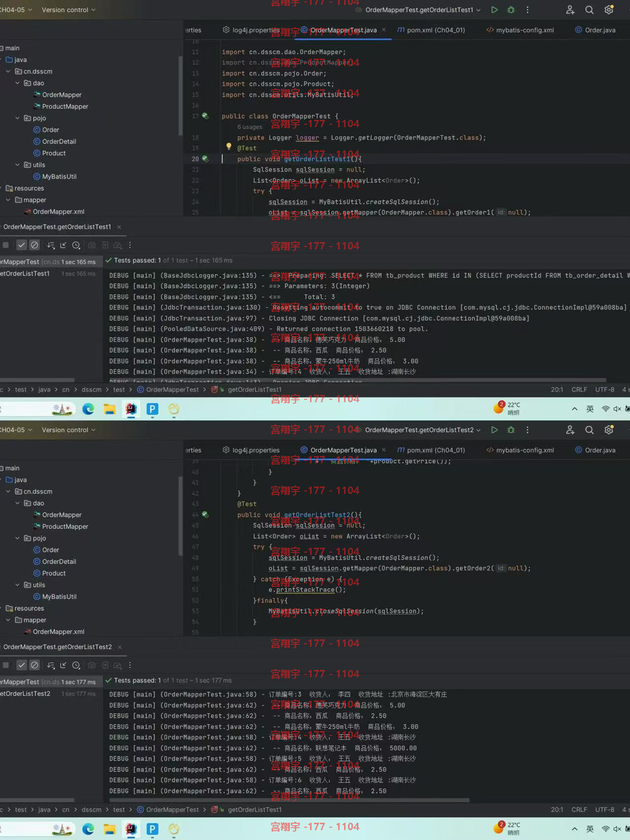Switch to pom.xml (Ch04_01) tab in the upper editor
The height and width of the screenshot is (840, 630).
pyautogui.click(x=431, y=30)
